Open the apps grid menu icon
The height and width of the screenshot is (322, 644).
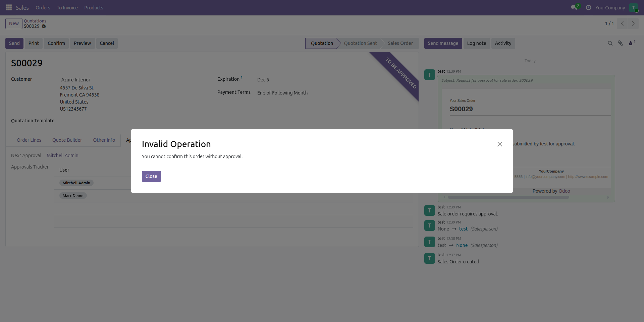coord(9,7)
